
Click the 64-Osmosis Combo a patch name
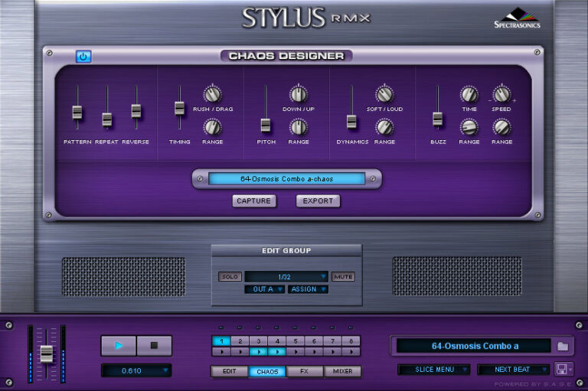pos(475,346)
